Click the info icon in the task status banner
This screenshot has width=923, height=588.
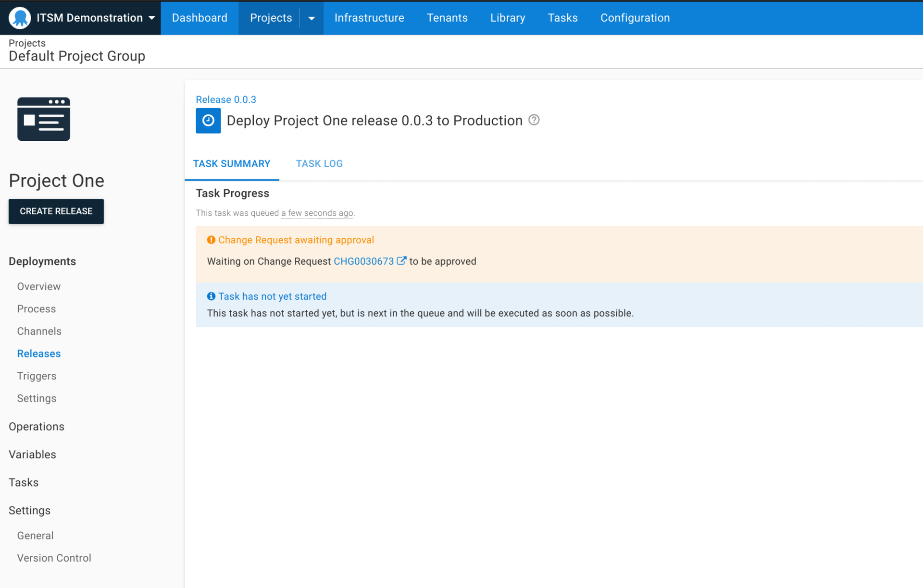(x=211, y=296)
